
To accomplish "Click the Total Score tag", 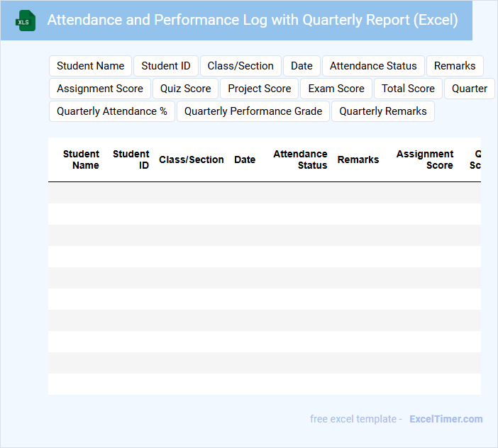I will click(408, 89).
